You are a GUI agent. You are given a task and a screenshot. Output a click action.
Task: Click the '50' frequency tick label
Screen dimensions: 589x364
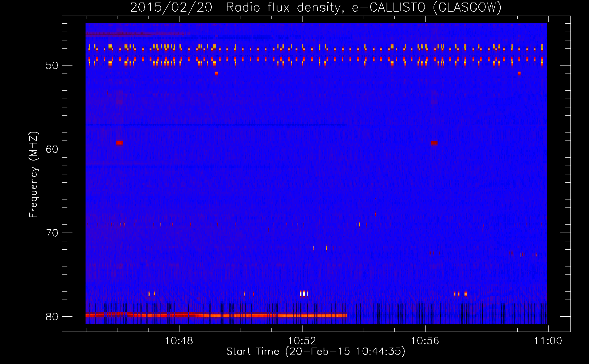[52, 66]
